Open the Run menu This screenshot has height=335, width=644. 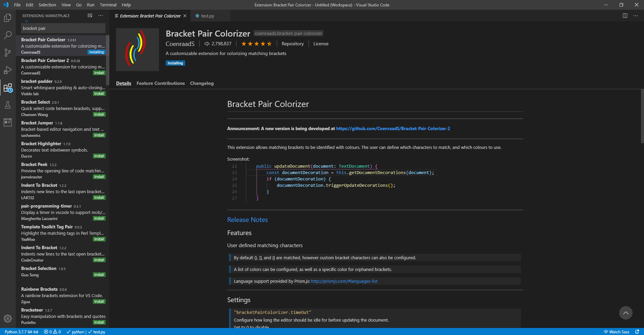[91, 5]
